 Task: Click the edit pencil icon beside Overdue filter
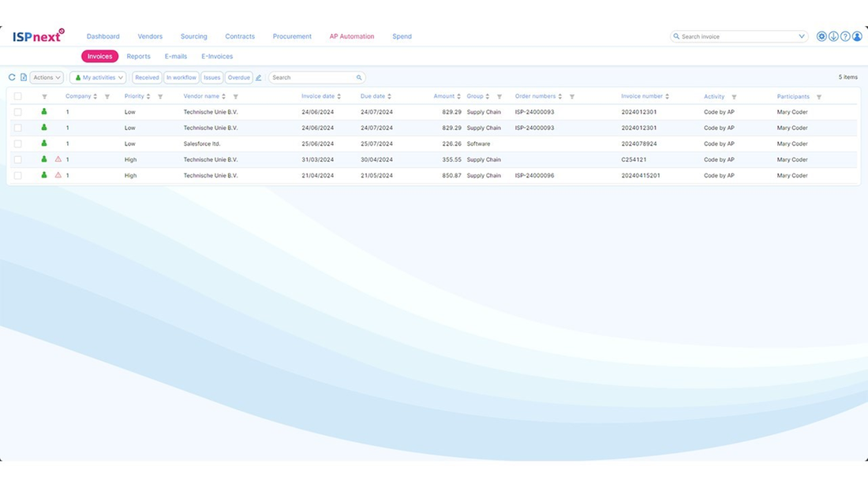pyautogui.click(x=257, y=77)
